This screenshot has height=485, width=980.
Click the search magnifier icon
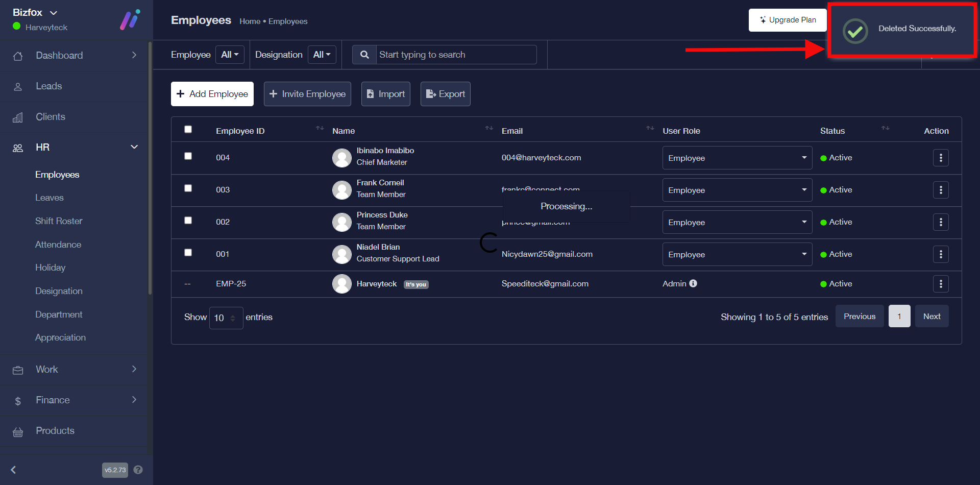[x=364, y=55]
